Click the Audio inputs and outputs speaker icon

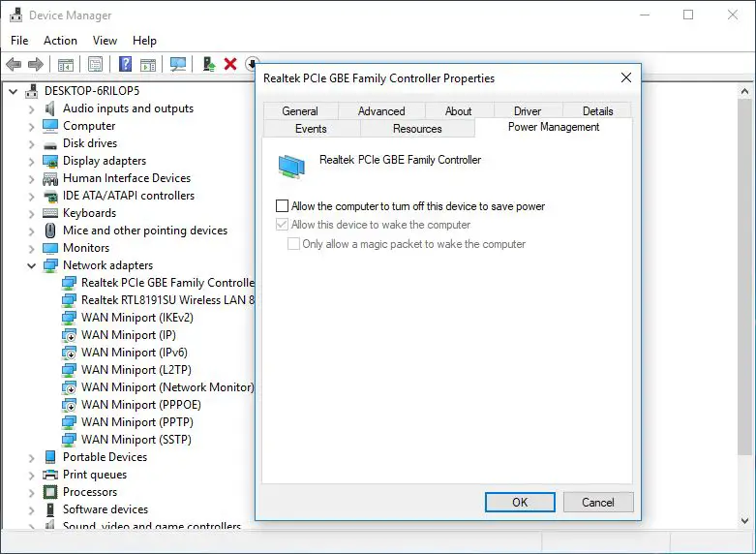pyautogui.click(x=49, y=108)
